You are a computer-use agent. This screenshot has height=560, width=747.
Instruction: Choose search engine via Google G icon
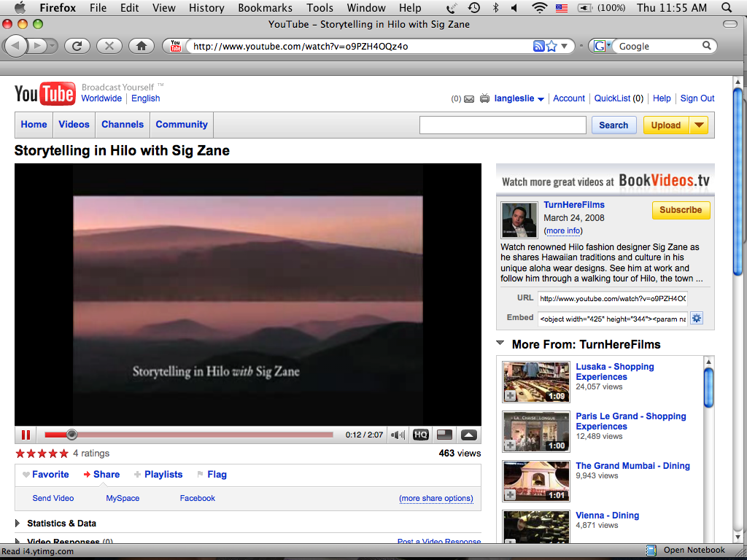600,46
